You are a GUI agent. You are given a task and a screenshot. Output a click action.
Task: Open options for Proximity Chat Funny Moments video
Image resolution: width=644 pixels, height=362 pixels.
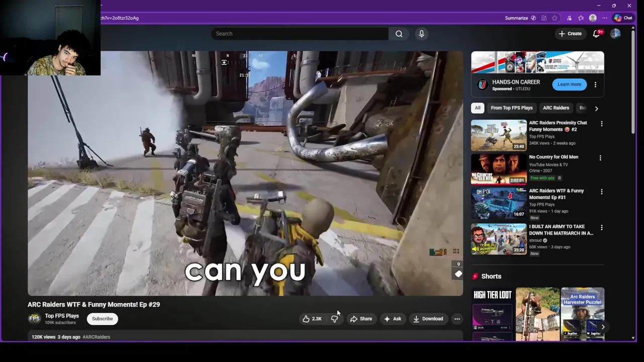coord(602,124)
